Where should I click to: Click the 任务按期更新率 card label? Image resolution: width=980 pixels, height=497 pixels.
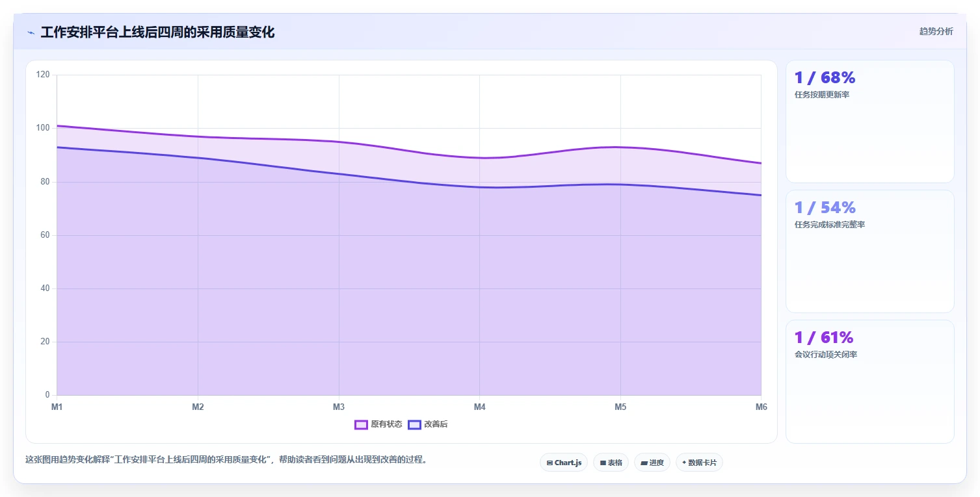[x=822, y=95]
